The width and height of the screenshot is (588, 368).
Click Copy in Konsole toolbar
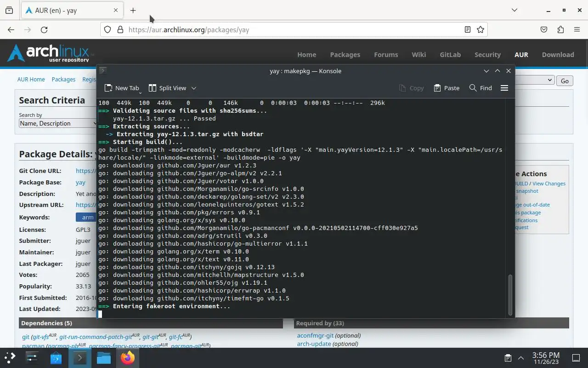(x=411, y=88)
